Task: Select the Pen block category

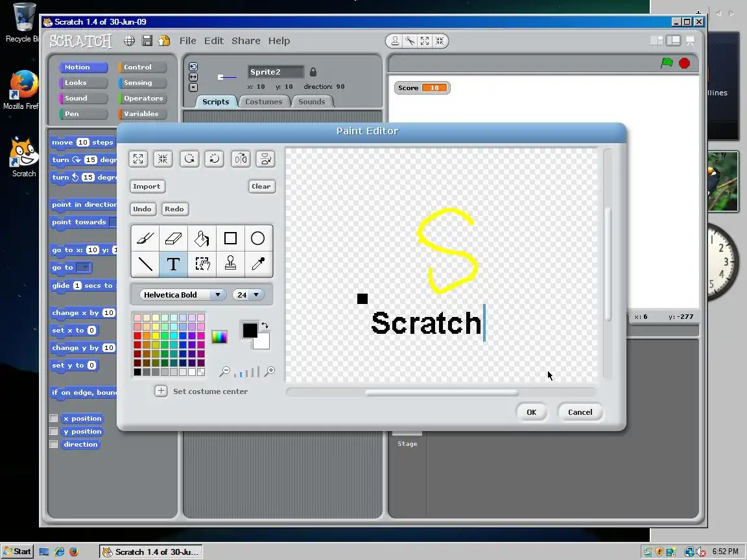Action: point(83,114)
